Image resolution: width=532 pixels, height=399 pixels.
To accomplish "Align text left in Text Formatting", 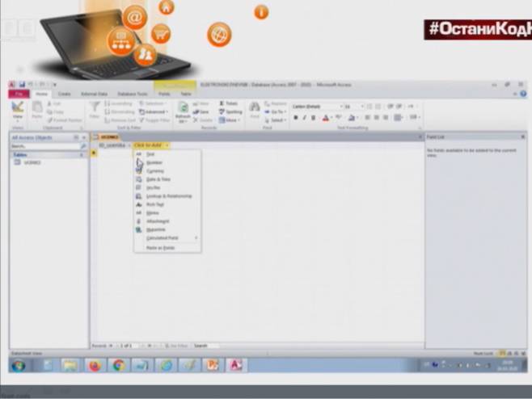I will (x=367, y=117).
